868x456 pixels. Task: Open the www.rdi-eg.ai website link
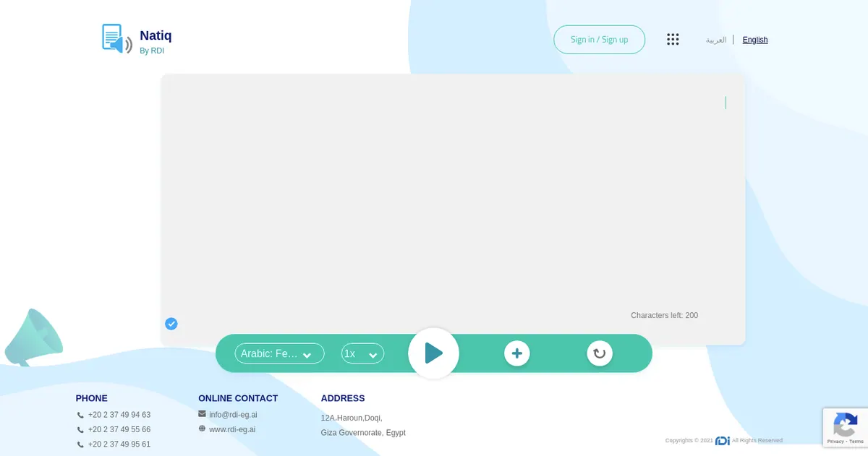(232, 429)
